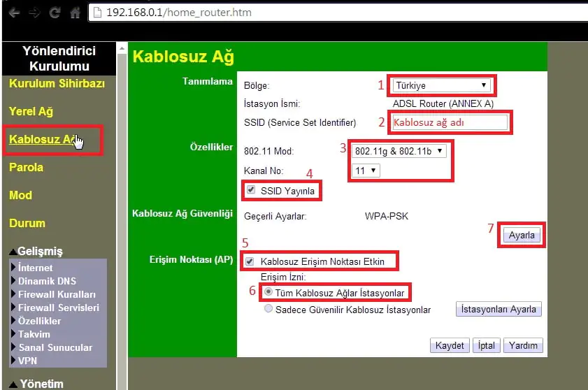Open Sanal Sunucular menu entry

pyautogui.click(x=55, y=347)
